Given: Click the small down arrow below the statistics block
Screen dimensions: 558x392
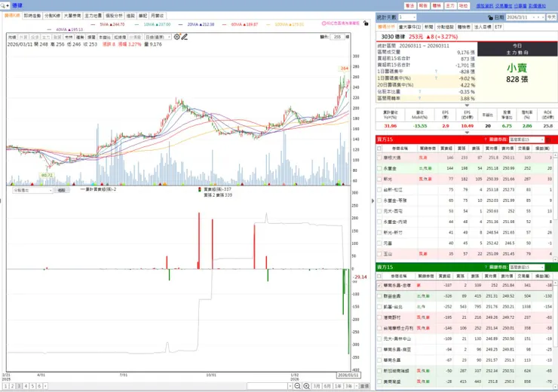Looking at the screenshot, I should point(467,106).
